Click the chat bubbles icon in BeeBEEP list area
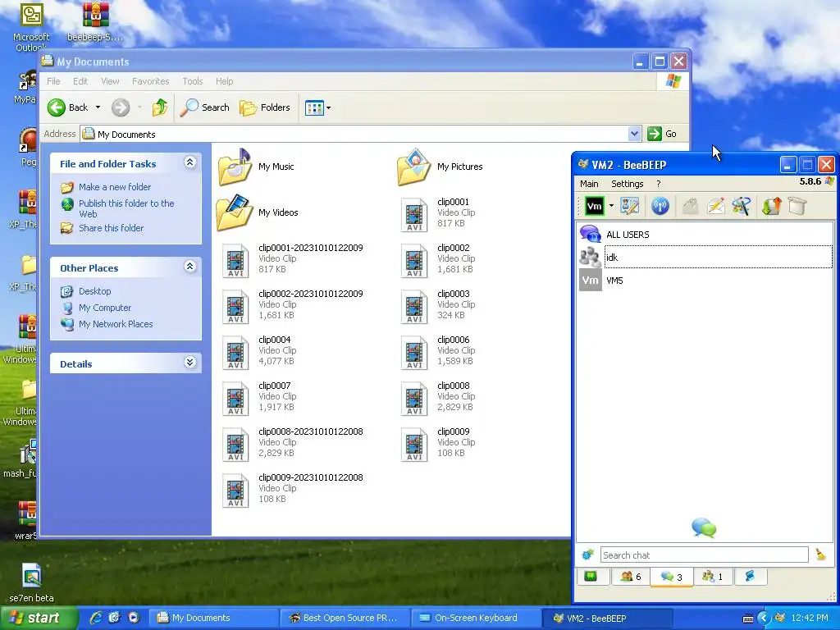840x630 pixels. tap(704, 527)
